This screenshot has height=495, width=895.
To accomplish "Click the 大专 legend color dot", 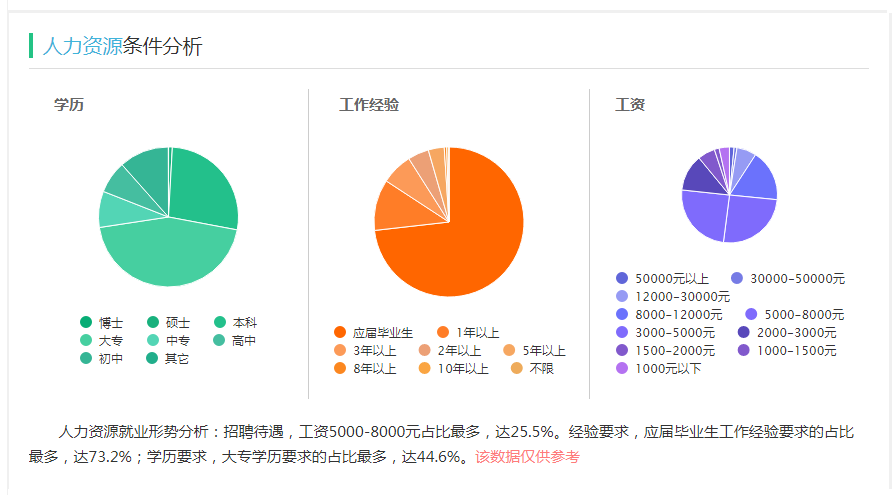I will [x=87, y=341].
